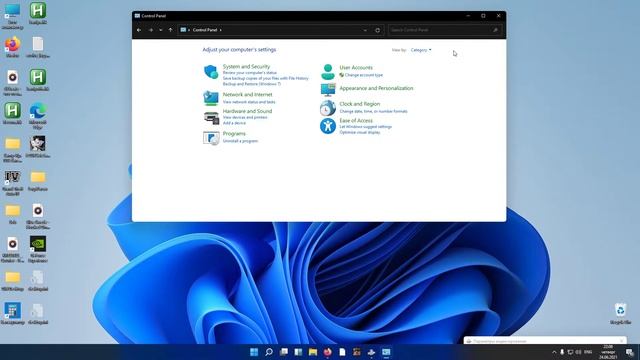Screen dimensions: 640x360
Task: Open Hardware and Sound category icon
Action: pyautogui.click(x=211, y=118)
